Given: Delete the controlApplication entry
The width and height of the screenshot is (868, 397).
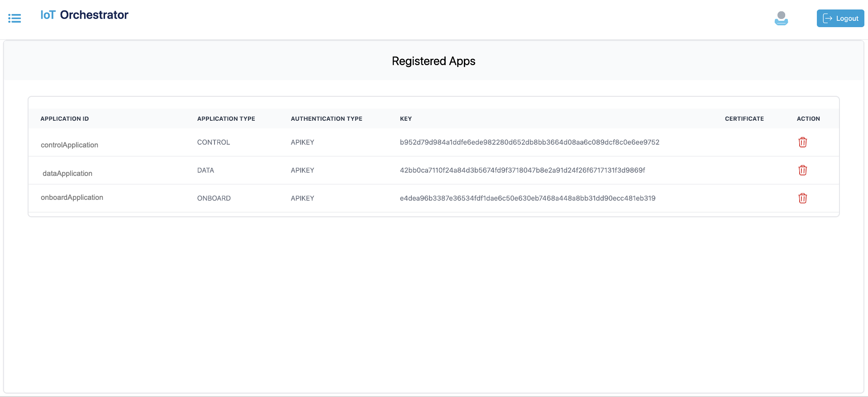Looking at the screenshot, I should [x=802, y=142].
